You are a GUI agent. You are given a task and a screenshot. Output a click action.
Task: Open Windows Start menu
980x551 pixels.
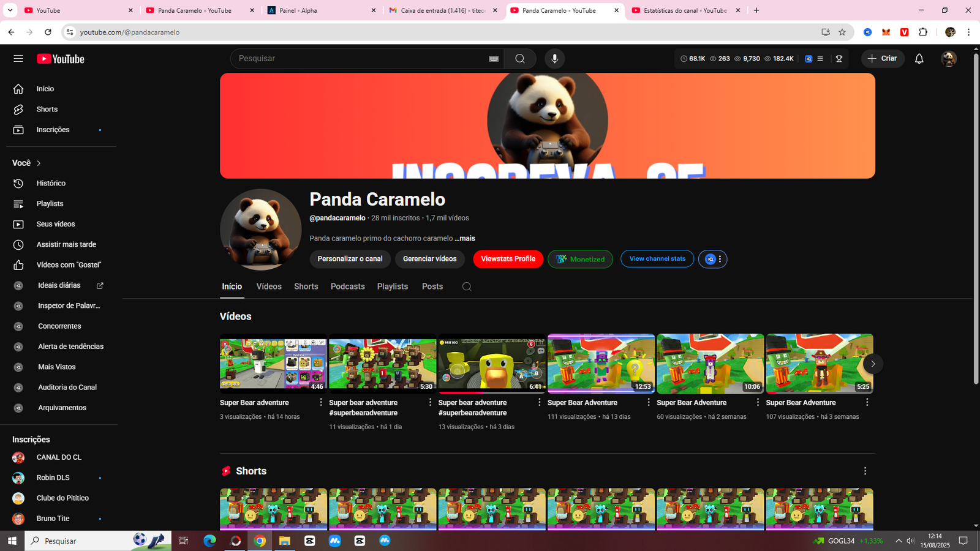12,541
